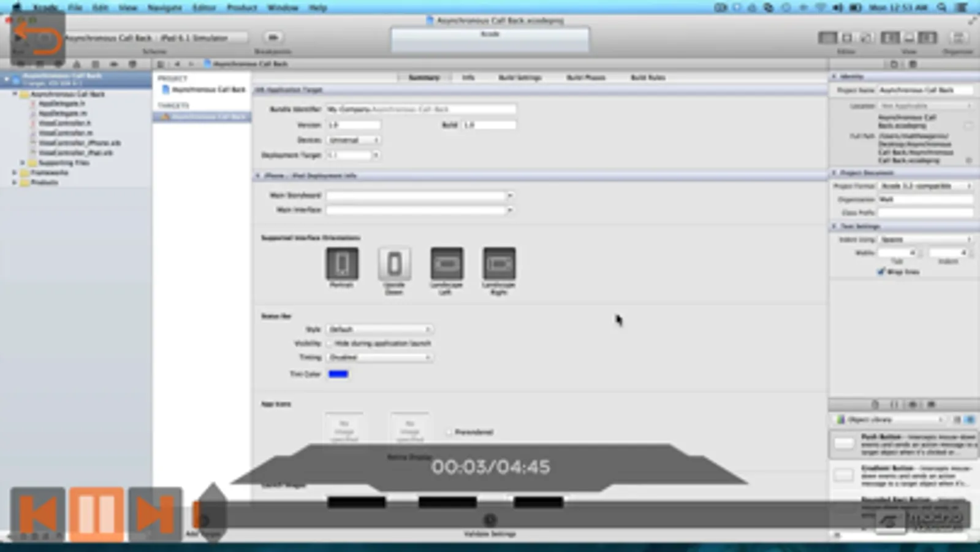
Task: Open the Project Format dropdown
Action: [926, 186]
